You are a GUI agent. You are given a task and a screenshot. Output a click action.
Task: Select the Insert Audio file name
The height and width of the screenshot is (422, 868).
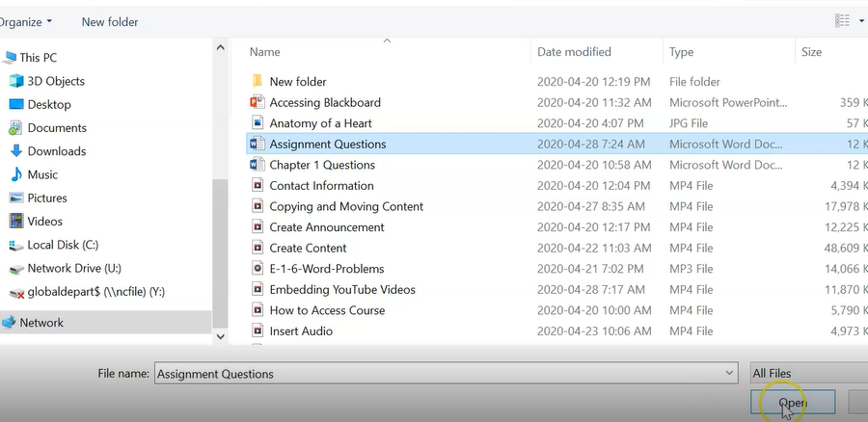pyautogui.click(x=301, y=331)
